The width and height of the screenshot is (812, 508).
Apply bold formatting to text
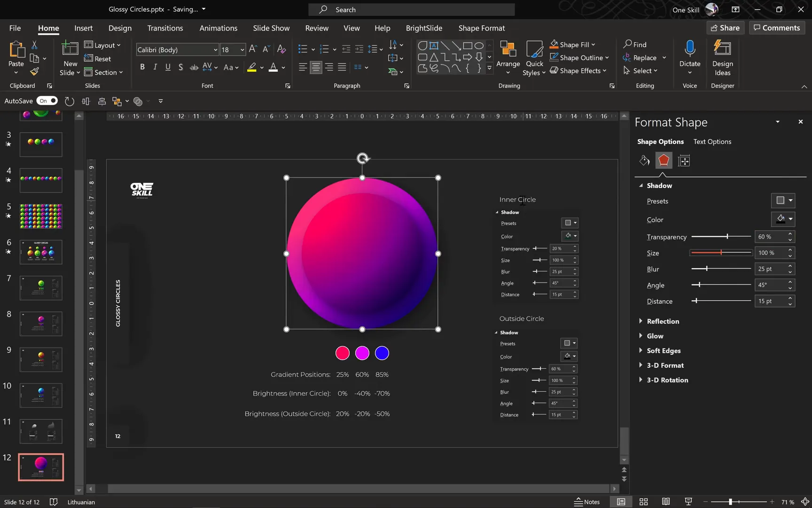coord(142,67)
